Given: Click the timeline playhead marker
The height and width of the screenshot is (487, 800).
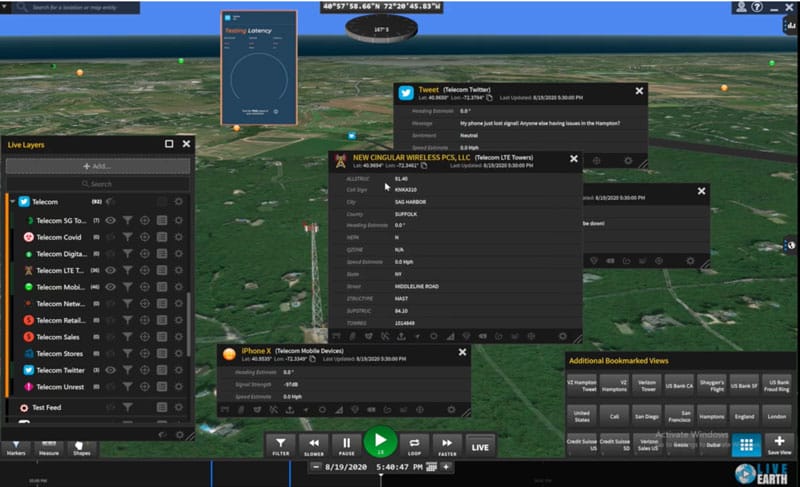Looking at the screenshot, I should 381,476.
